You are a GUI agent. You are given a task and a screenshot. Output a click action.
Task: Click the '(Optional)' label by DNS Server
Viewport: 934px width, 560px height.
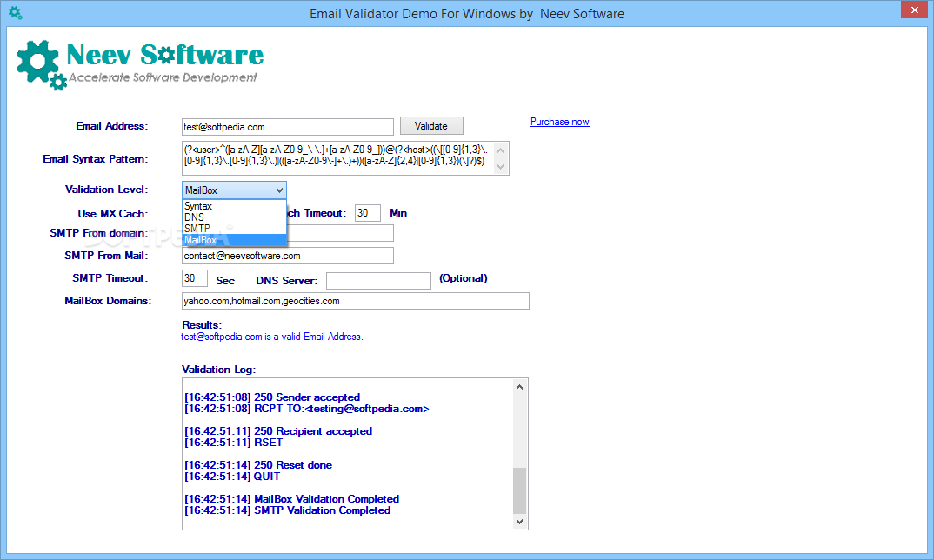click(x=464, y=278)
